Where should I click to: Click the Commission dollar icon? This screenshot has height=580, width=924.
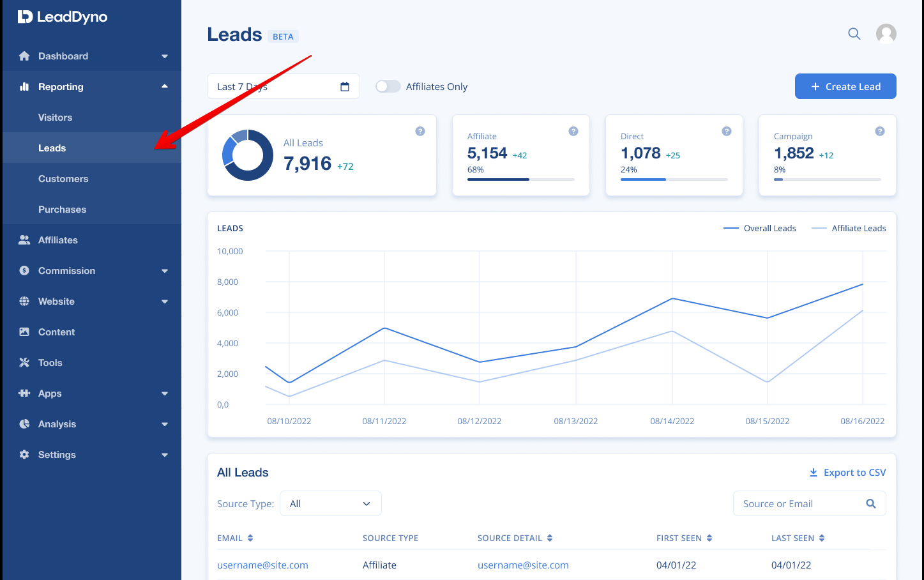24,271
